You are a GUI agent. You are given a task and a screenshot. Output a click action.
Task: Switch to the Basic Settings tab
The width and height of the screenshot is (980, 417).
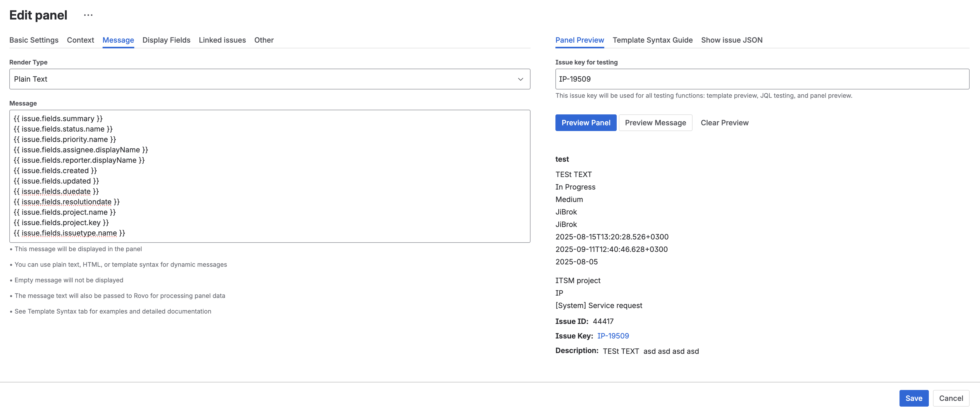pos(34,40)
